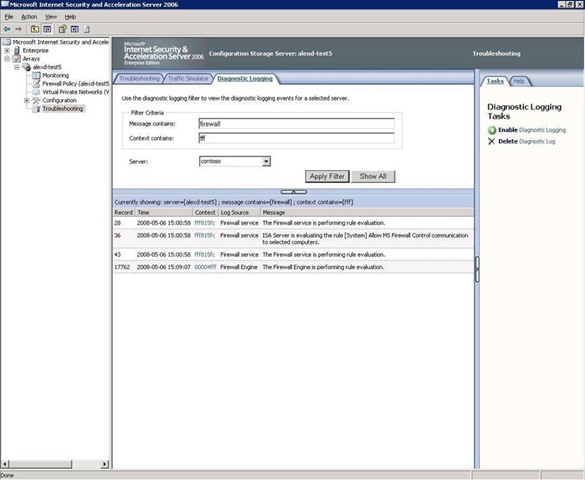Click the Context contains input field
Screen dimensions: 585x480
[297, 138]
